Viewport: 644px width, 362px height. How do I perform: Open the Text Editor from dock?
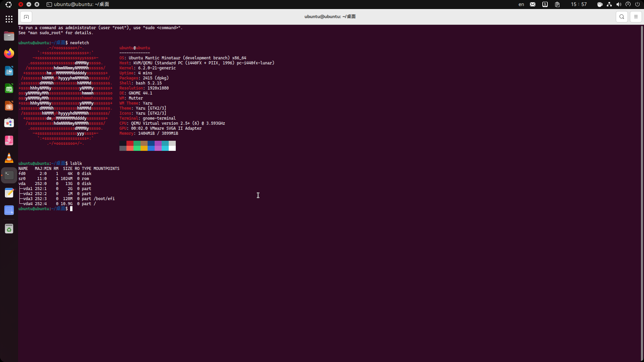click(9, 193)
